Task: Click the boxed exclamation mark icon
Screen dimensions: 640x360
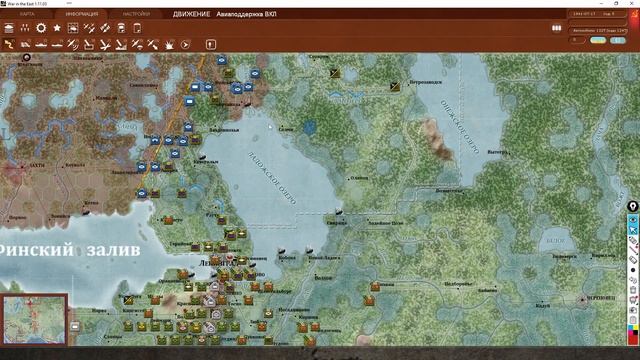Action: pyautogui.click(x=211, y=44)
